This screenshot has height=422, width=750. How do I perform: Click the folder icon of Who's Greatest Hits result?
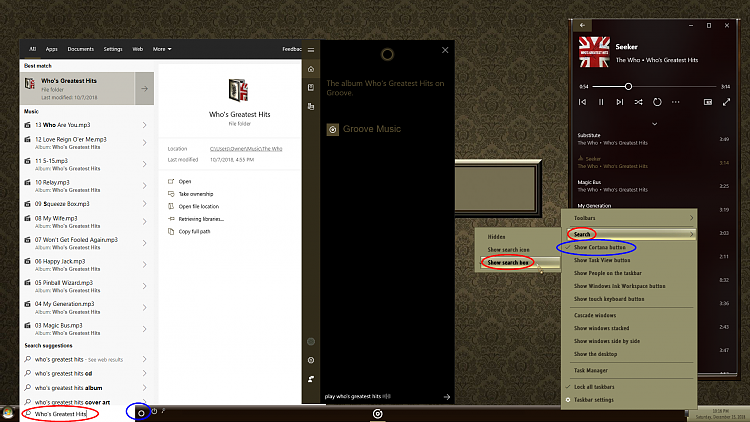coord(30,84)
